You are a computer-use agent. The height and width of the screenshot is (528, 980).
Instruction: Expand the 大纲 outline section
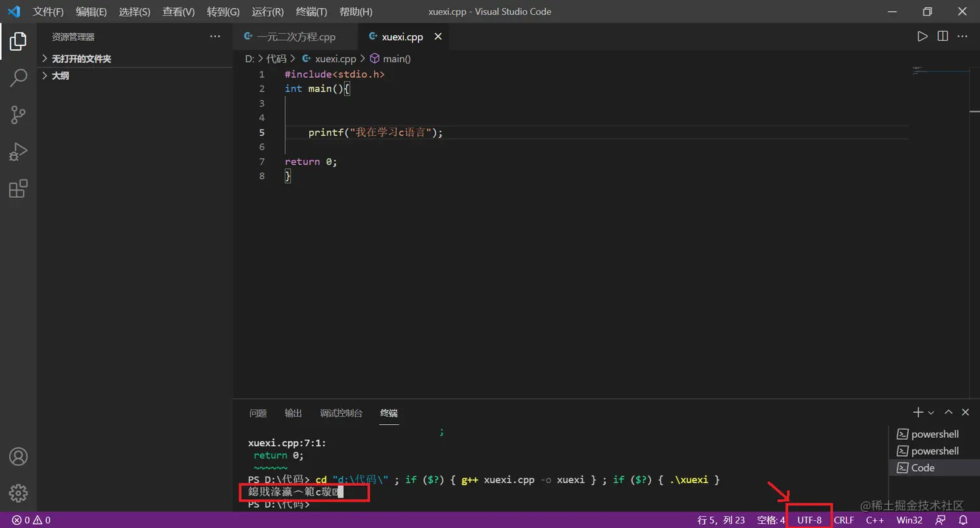60,75
